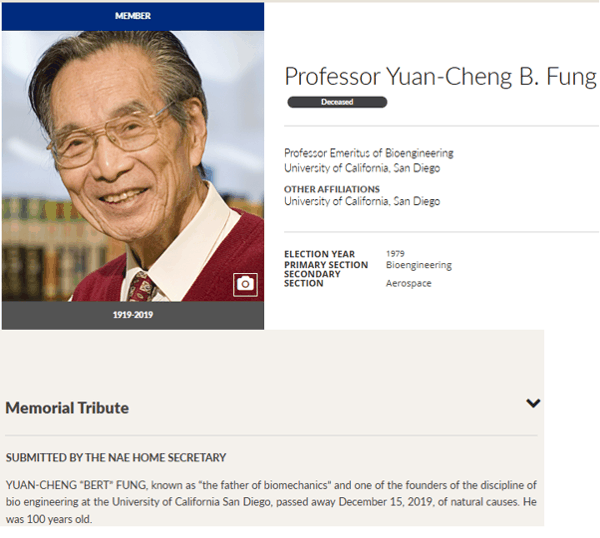Click the PRIMARY SECTION label
The width and height of the screenshot is (600, 538).
326,265
